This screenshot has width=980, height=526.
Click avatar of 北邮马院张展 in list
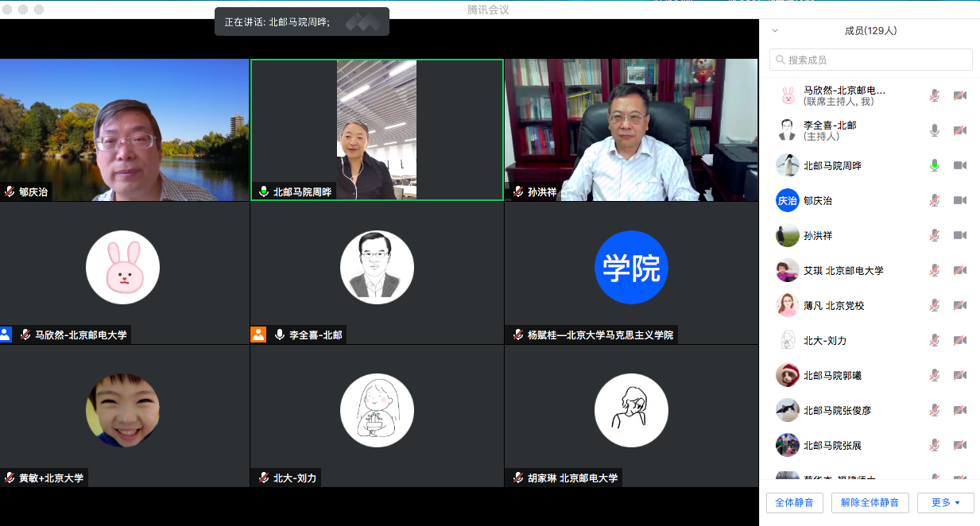click(x=788, y=445)
